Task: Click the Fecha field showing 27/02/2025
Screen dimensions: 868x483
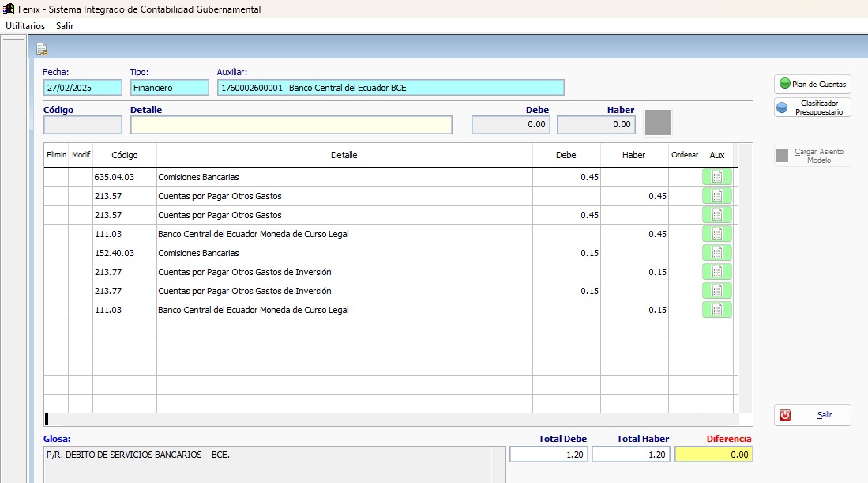Action: click(x=83, y=88)
